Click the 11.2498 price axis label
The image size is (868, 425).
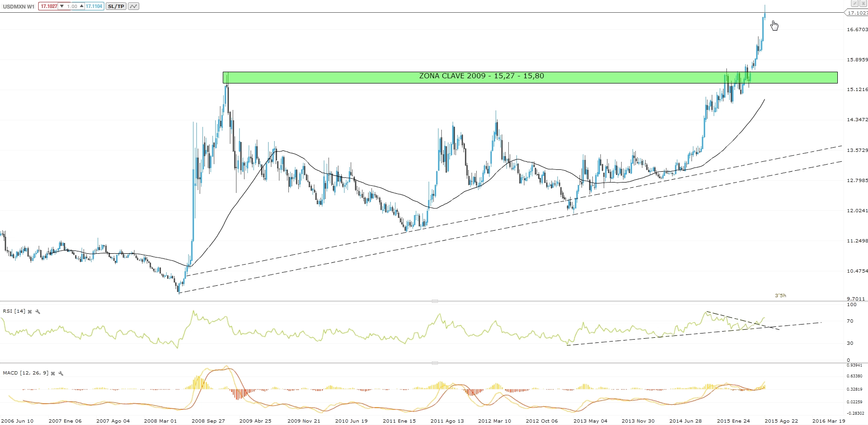[857, 241]
